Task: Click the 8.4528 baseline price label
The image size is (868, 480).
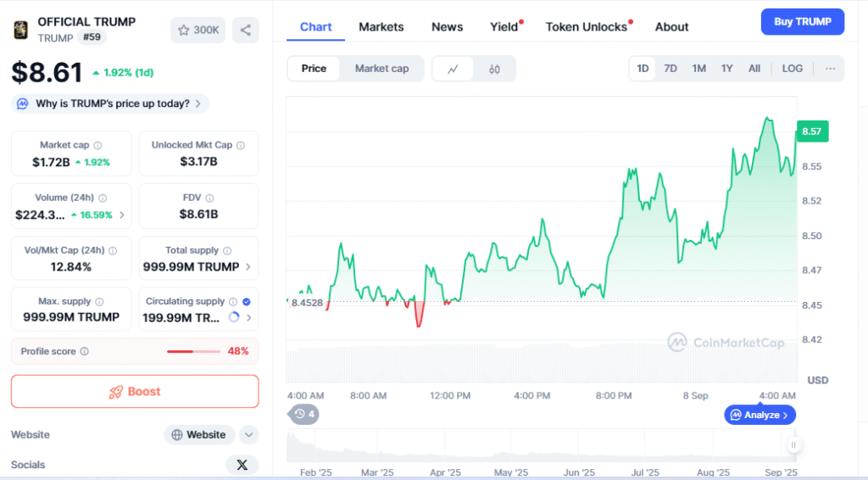Action: 307,303
